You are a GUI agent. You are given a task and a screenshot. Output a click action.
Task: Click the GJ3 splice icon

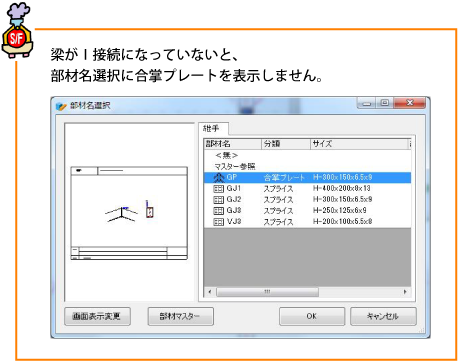[x=218, y=211]
